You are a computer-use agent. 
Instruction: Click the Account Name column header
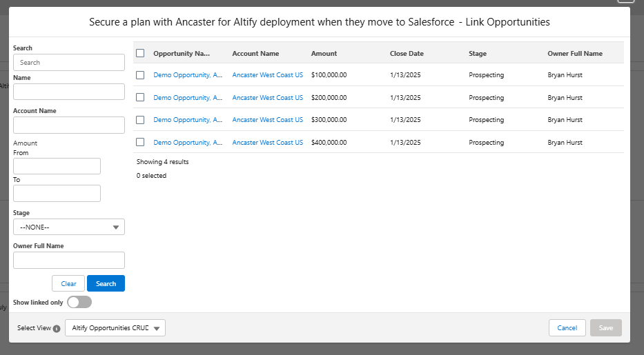(x=255, y=53)
